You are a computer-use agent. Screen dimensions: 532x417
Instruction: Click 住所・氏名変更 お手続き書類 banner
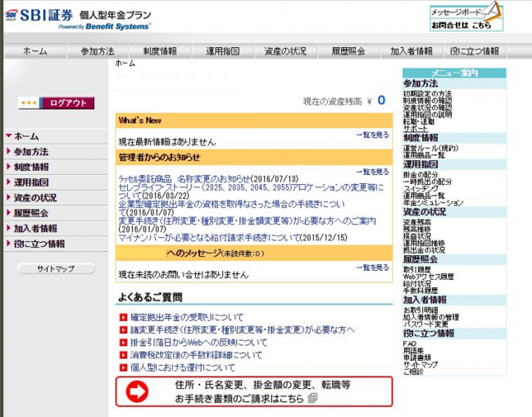(254, 391)
